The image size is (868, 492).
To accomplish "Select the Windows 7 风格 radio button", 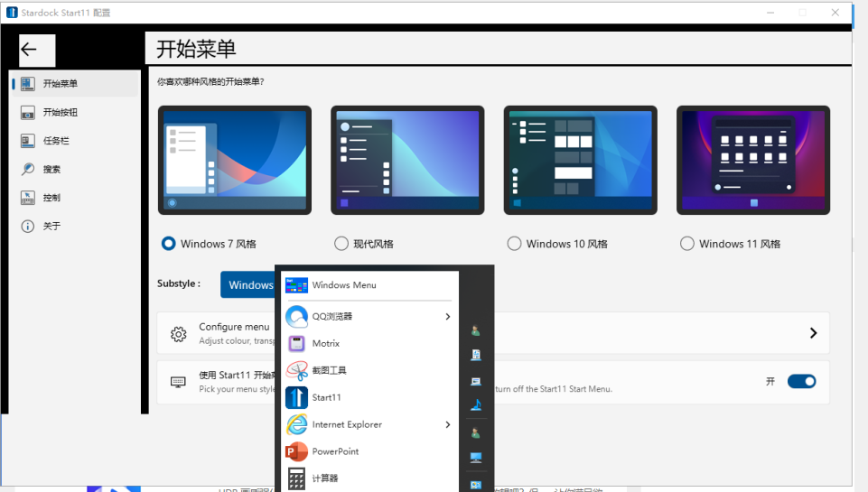I will pos(168,244).
